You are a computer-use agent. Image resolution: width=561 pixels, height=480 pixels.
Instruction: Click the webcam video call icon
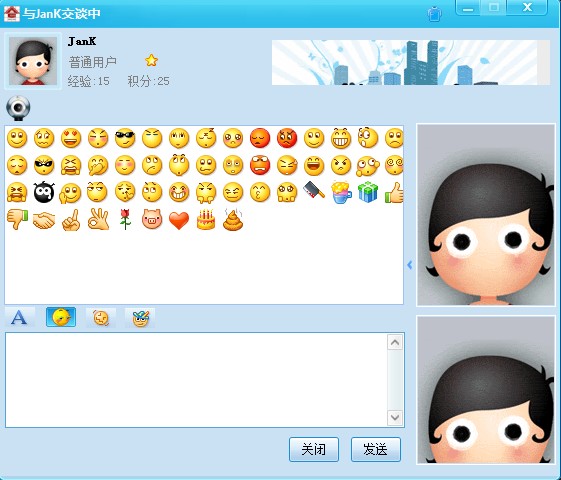(x=18, y=108)
